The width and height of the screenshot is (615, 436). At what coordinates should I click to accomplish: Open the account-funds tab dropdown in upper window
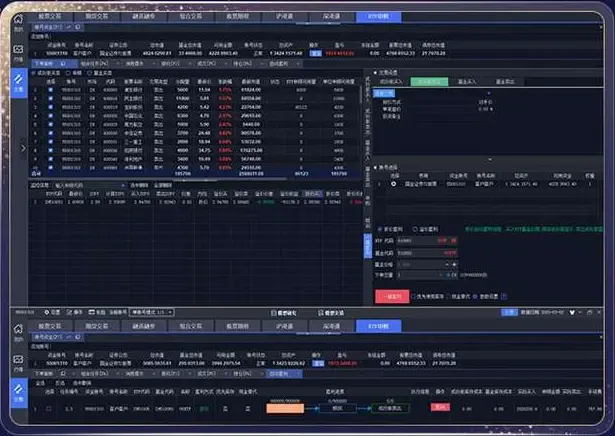(x=69, y=27)
